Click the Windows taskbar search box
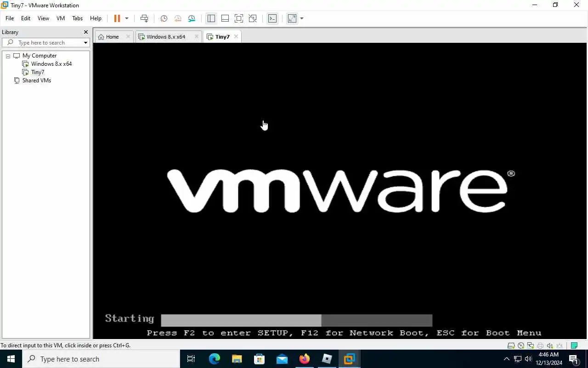The width and height of the screenshot is (588, 368). (x=101, y=359)
